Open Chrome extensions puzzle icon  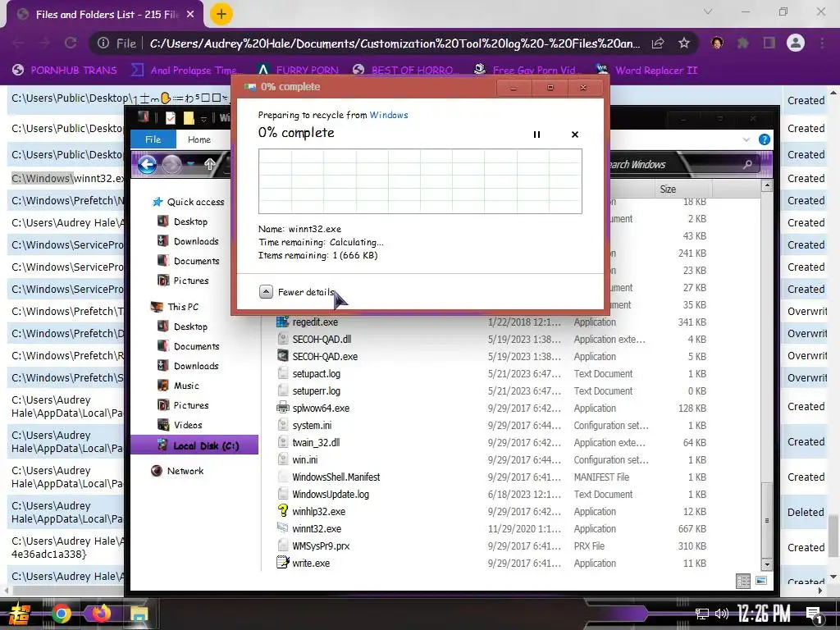[x=743, y=43]
